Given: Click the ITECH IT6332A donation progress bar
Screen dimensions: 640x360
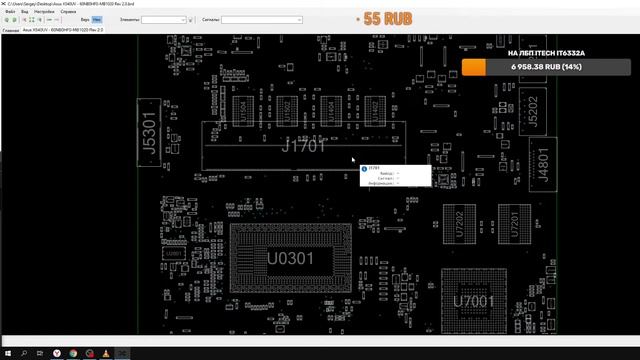Looking at the screenshot, I should [x=546, y=67].
